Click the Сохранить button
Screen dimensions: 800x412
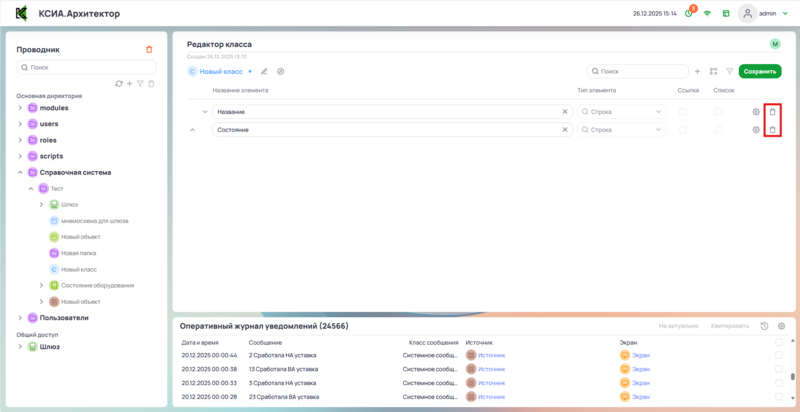pos(760,72)
